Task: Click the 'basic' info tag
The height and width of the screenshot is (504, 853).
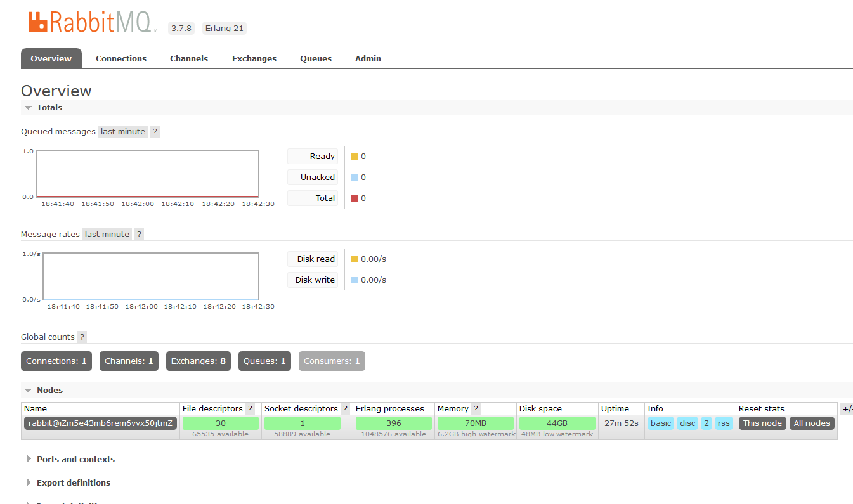Action: click(661, 423)
